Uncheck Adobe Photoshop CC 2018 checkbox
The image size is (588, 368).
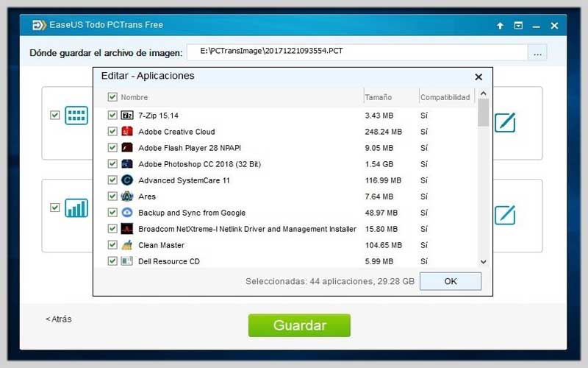click(112, 163)
